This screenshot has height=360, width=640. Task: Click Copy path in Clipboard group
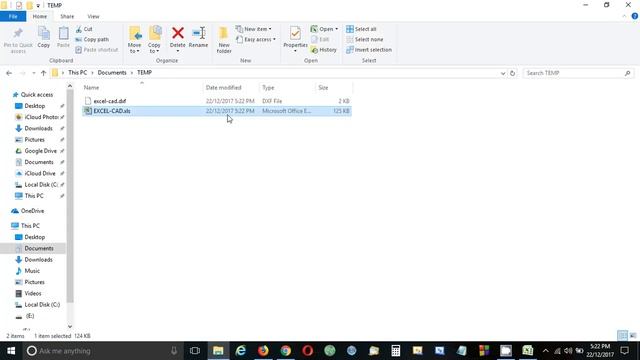(x=92, y=40)
